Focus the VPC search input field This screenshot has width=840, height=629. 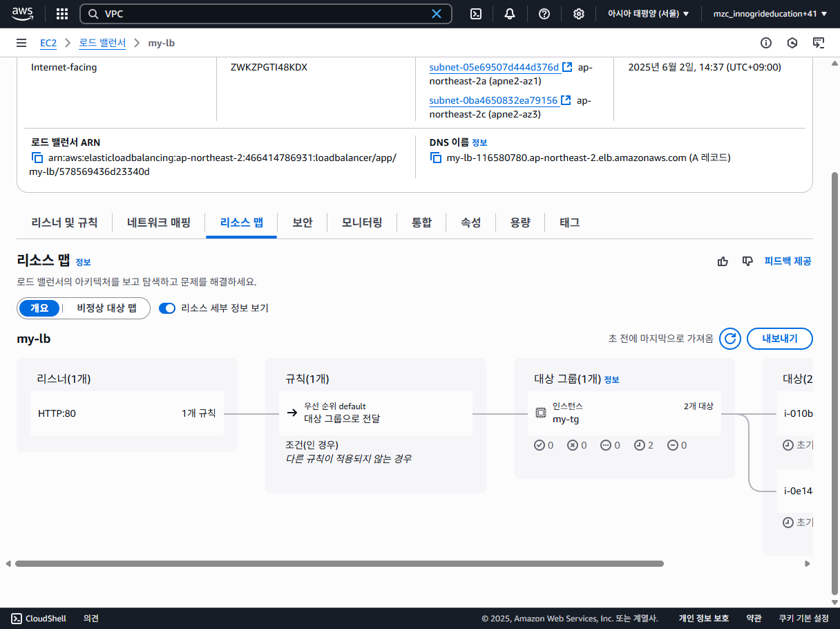coord(266,14)
